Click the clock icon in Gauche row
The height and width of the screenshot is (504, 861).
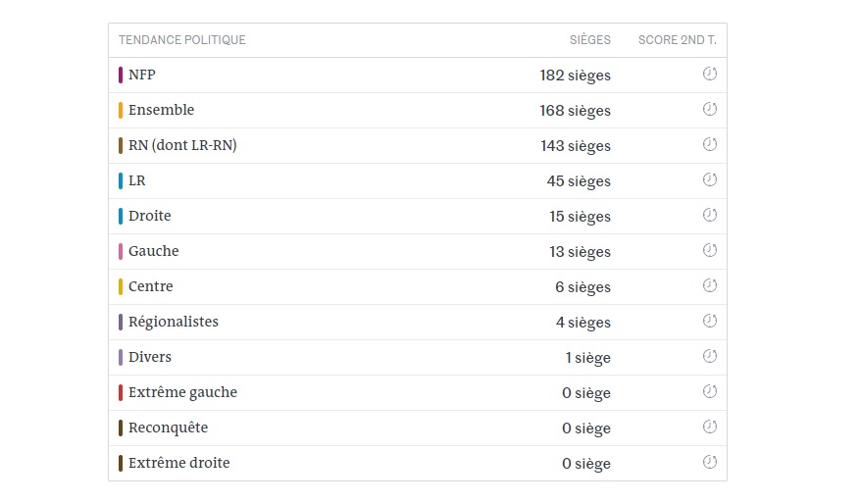tap(709, 250)
